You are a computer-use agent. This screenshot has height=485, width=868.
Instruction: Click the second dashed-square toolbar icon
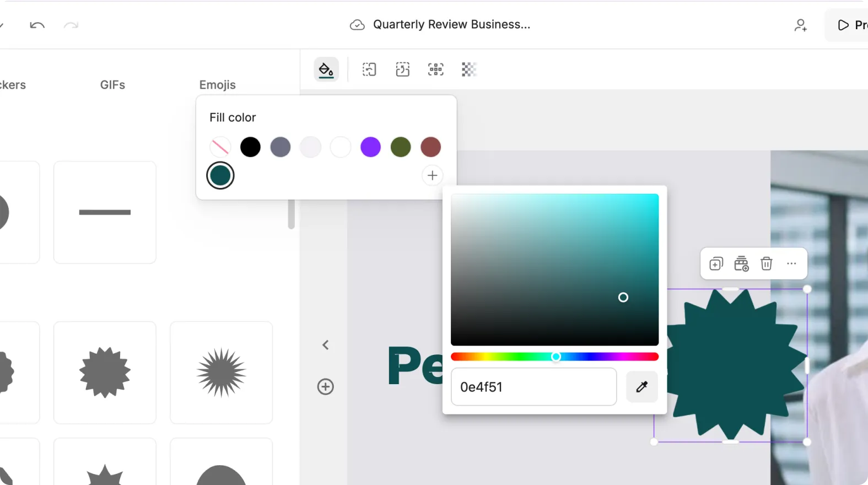[x=403, y=69]
